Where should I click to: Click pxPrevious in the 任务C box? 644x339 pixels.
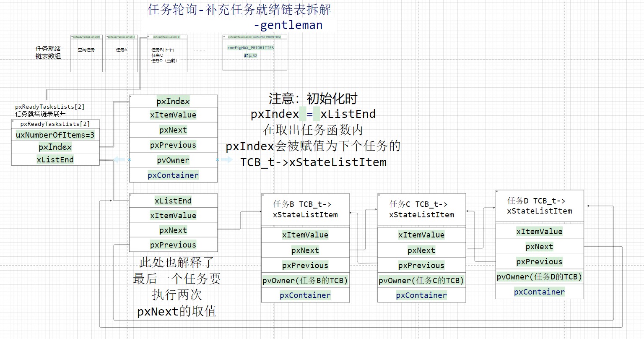coord(421,266)
